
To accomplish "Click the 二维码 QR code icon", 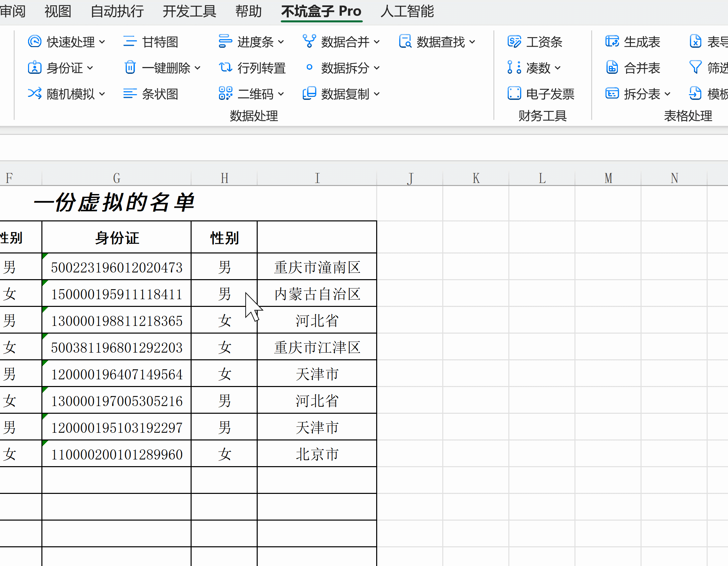I will [225, 94].
